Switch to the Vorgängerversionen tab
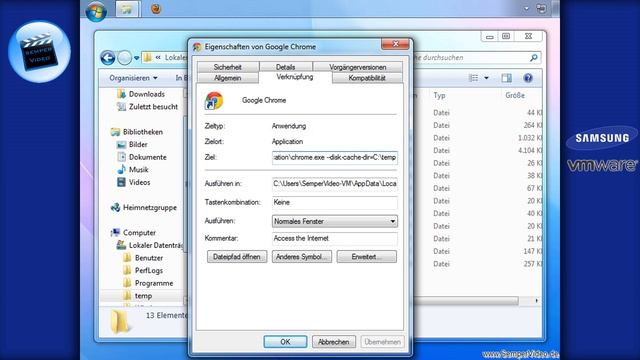This screenshot has width=640, height=360. tap(358, 67)
